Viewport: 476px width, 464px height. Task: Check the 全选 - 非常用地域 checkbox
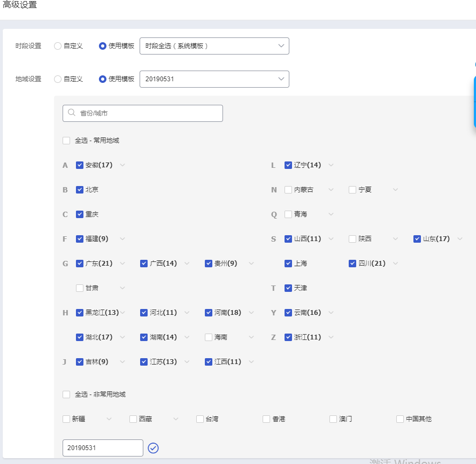pos(66,395)
